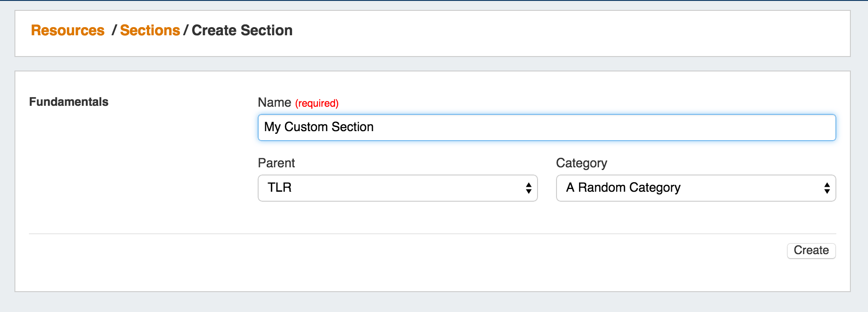868x312 pixels.
Task: Click the A Random Category text
Action: [623, 188]
